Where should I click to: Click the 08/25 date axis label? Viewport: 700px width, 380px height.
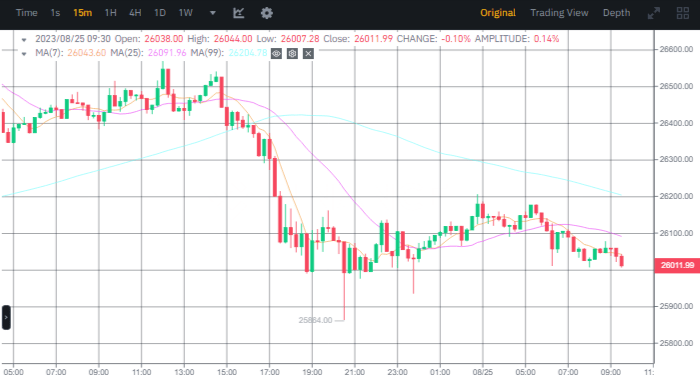tap(483, 372)
